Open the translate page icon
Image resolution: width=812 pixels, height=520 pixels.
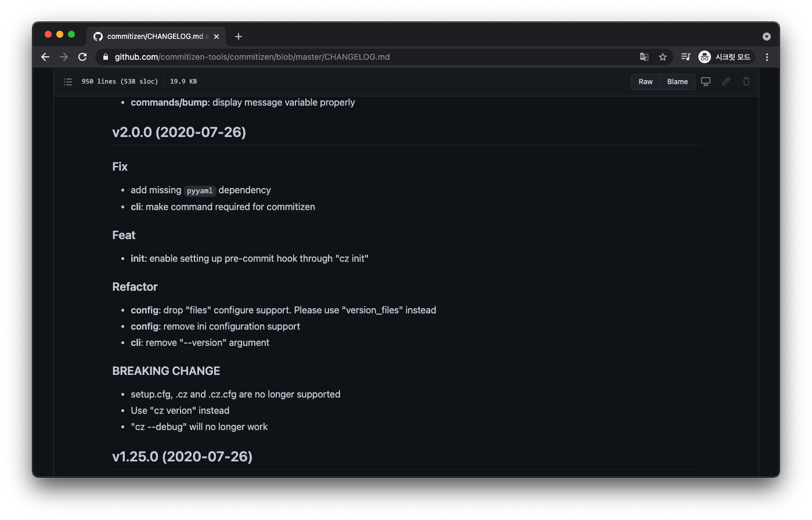point(644,57)
